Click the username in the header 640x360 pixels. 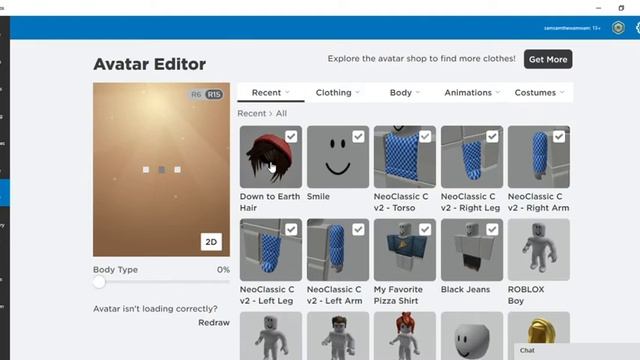572,28
